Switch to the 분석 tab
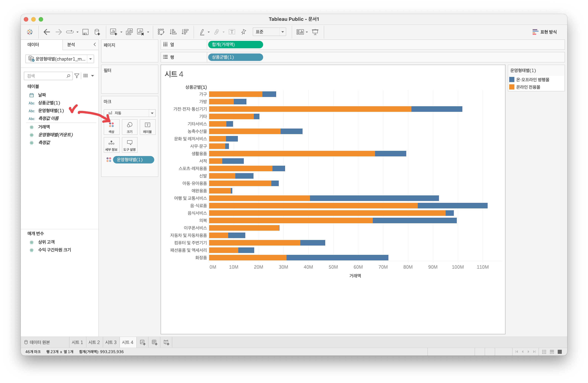 [71, 45]
